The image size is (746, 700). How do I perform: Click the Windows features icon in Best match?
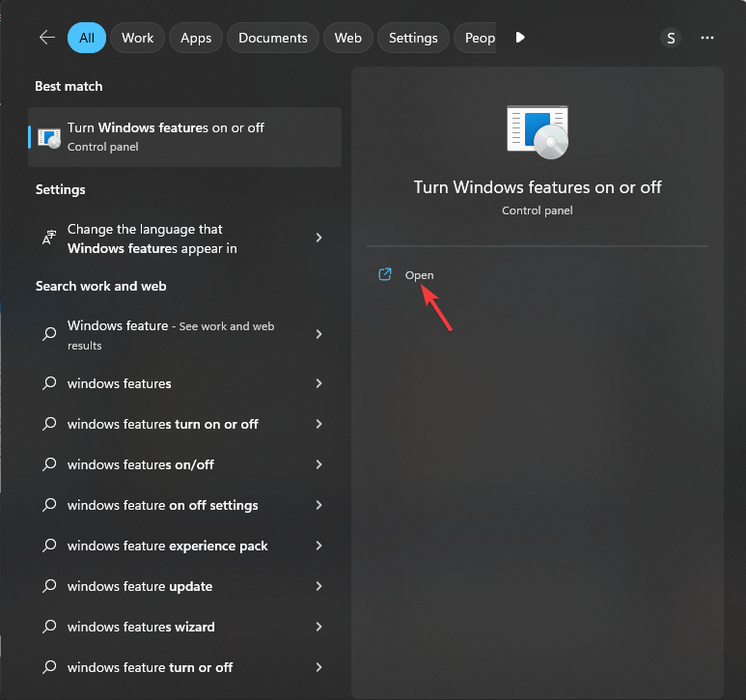[x=49, y=138]
